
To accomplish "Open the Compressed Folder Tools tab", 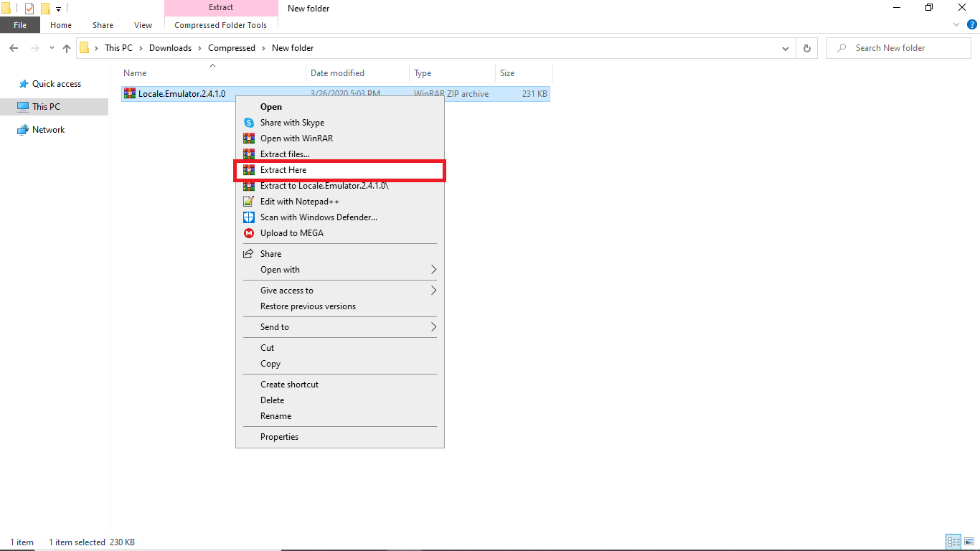I will (x=221, y=25).
